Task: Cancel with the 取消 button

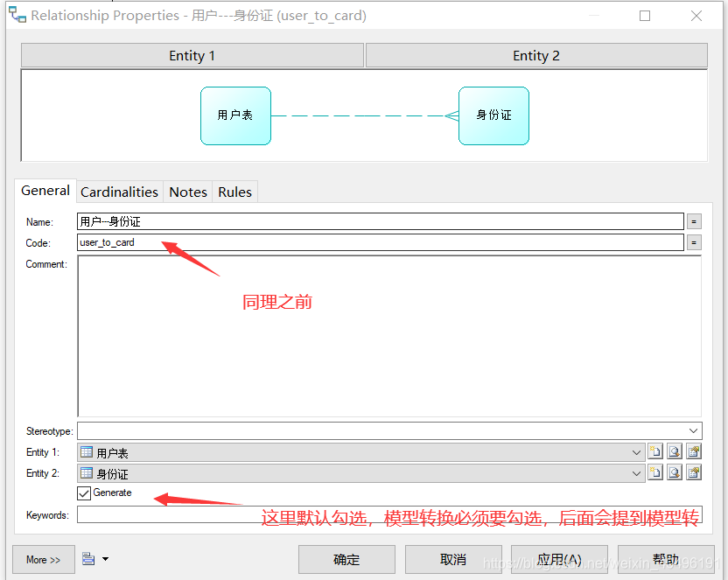Action: click(x=453, y=560)
